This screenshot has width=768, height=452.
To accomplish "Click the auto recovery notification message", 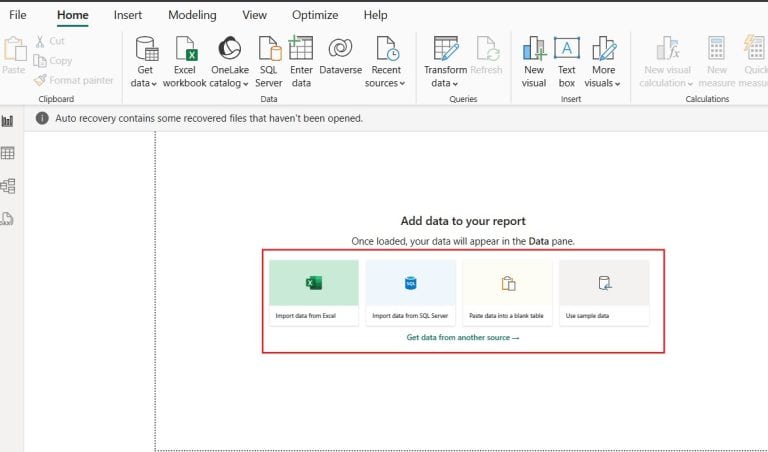I will coord(209,119).
